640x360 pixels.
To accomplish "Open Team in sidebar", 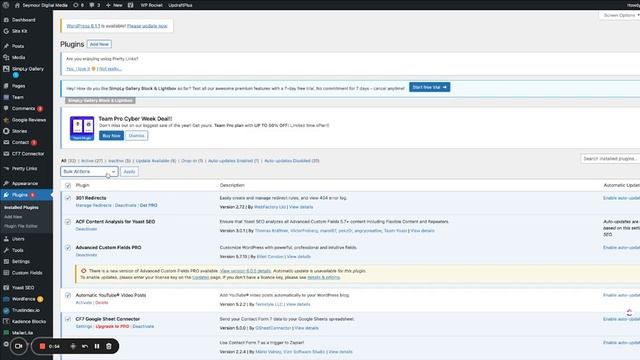I will coord(18,97).
